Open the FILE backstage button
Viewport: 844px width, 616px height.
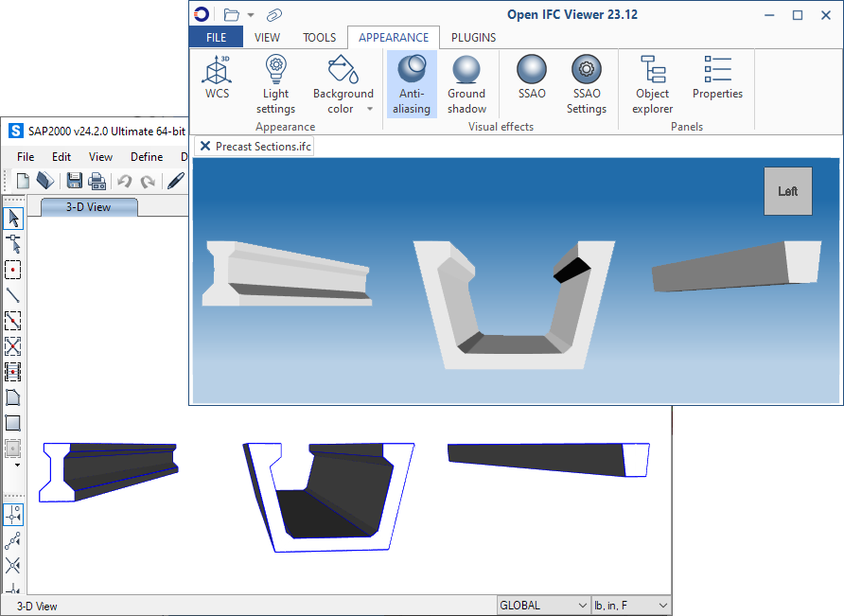(x=216, y=38)
